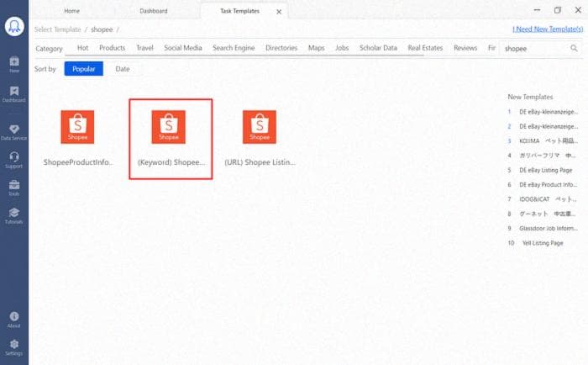Viewport: 588px width, 365px height.
Task: Choose the Scholar Data category
Action: click(378, 48)
